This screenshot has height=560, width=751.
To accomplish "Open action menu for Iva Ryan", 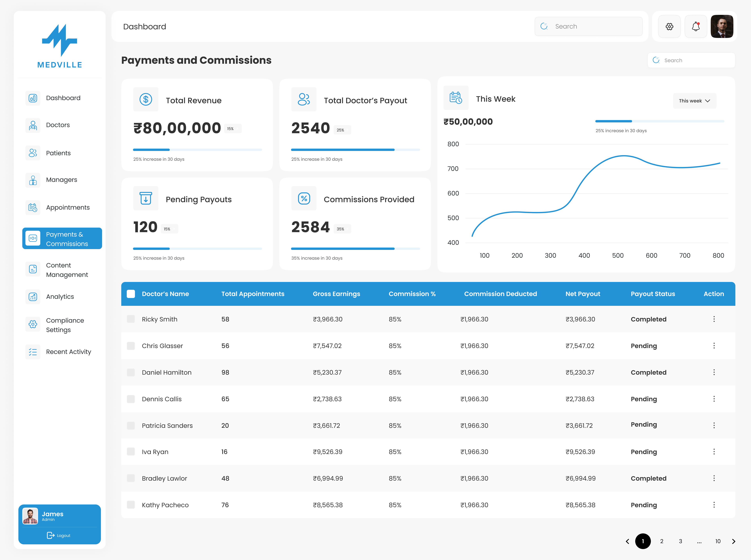I will pyautogui.click(x=714, y=451).
